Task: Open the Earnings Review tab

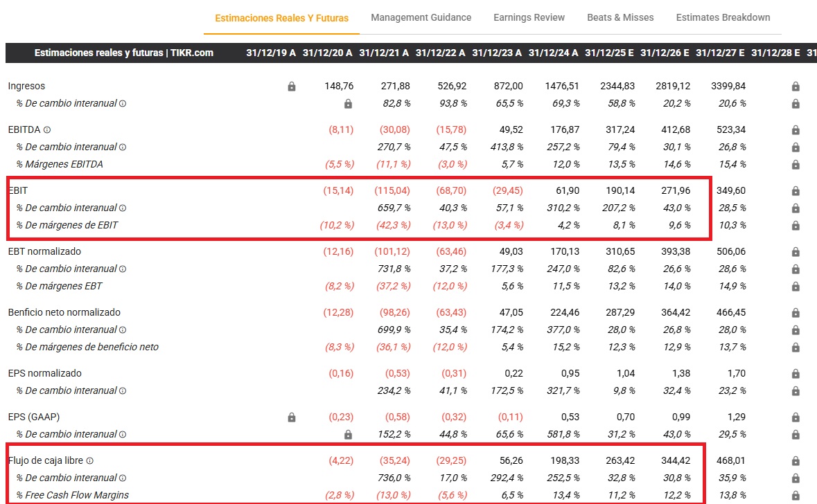Action: (529, 17)
